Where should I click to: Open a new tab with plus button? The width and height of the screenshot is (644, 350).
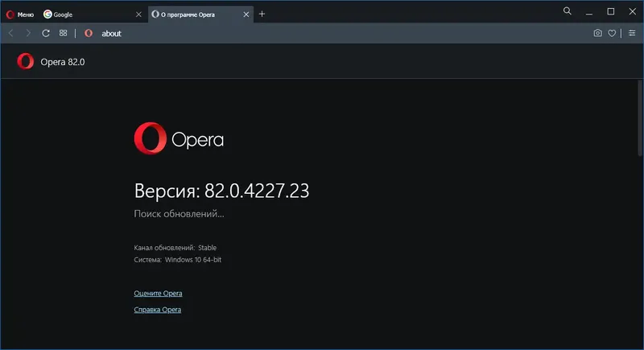pyautogui.click(x=262, y=14)
